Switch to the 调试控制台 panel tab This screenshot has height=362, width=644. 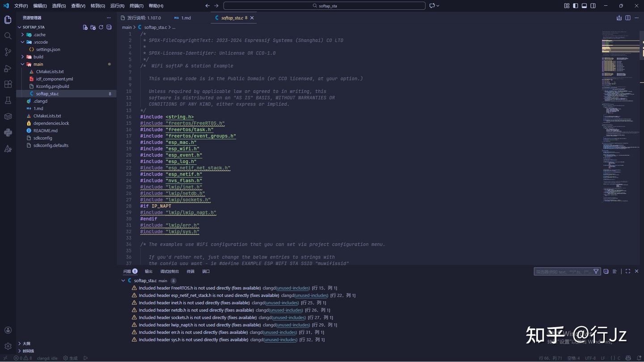[x=169, y=271]
